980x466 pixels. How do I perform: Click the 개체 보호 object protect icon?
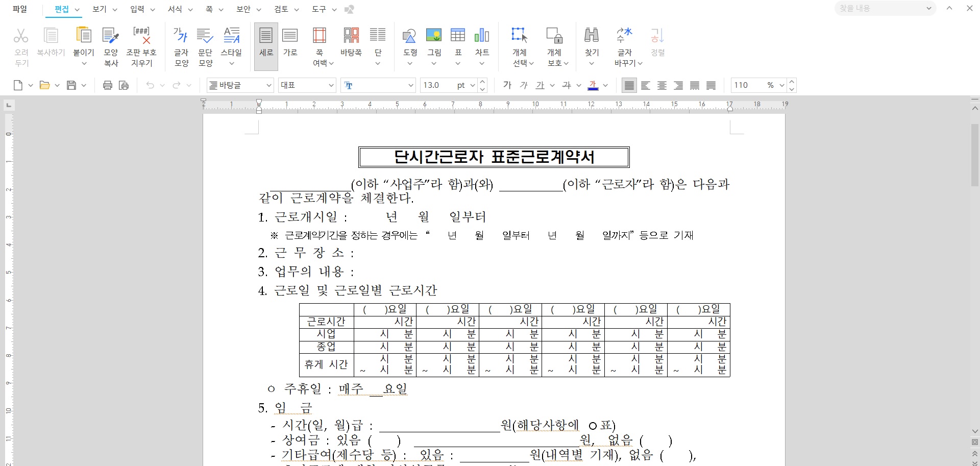[x=554, y=36]
